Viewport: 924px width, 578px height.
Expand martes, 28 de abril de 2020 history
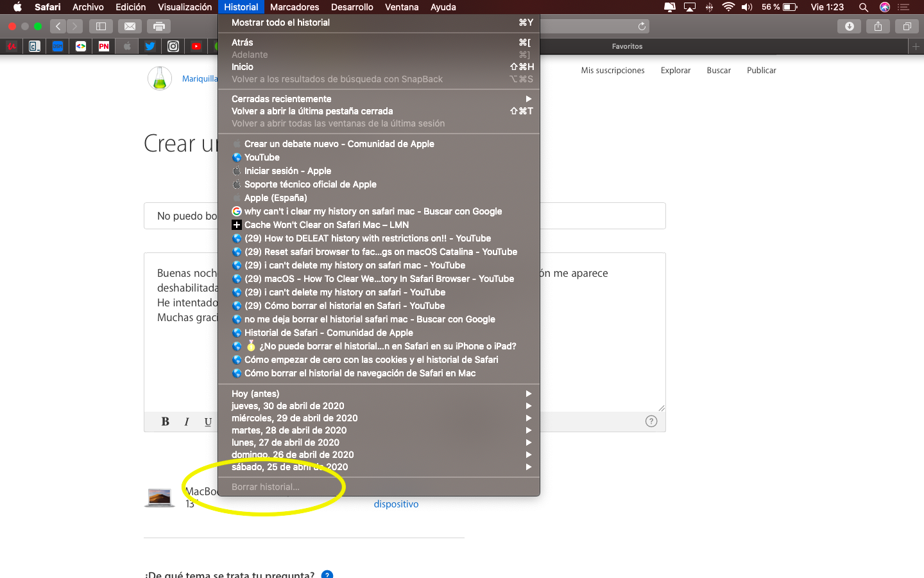[379, 430]
